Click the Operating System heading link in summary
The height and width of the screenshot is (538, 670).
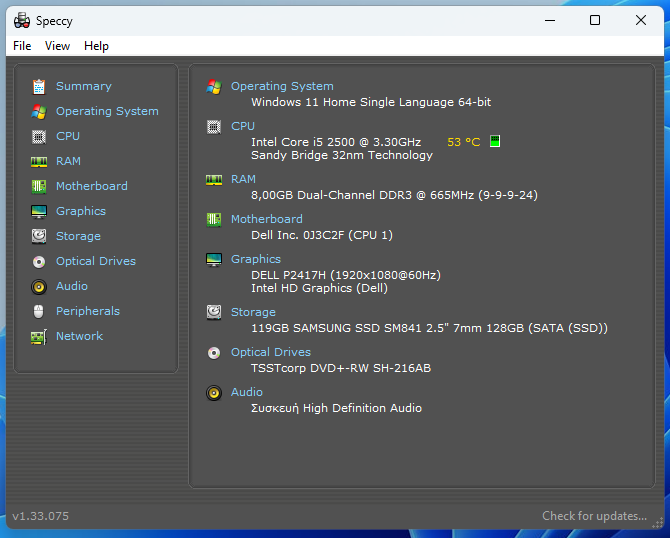(282, 86)
